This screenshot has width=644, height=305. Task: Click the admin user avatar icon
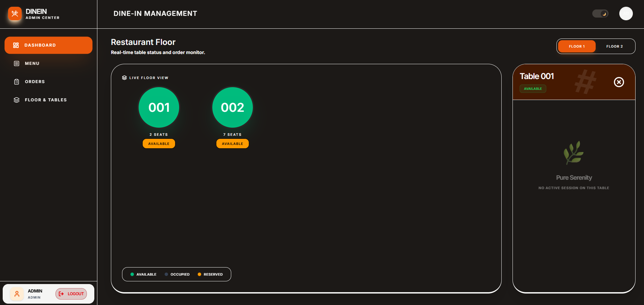pos(17,294)
